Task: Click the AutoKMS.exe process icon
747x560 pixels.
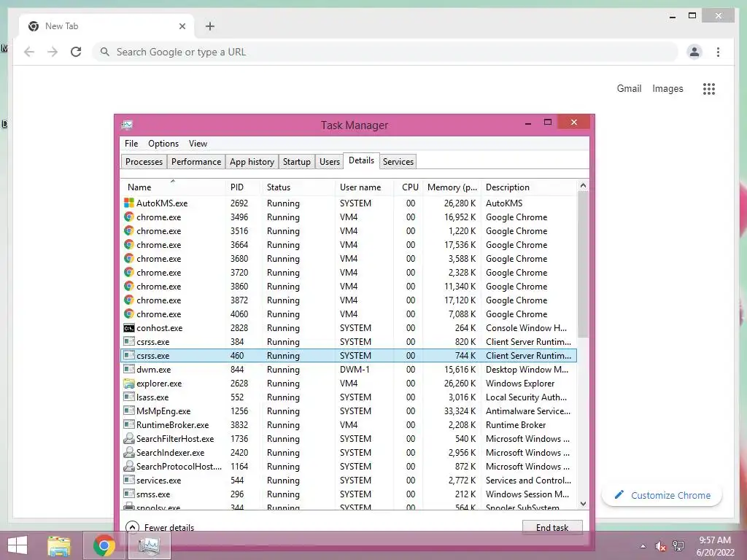Action: coord(128,203)
